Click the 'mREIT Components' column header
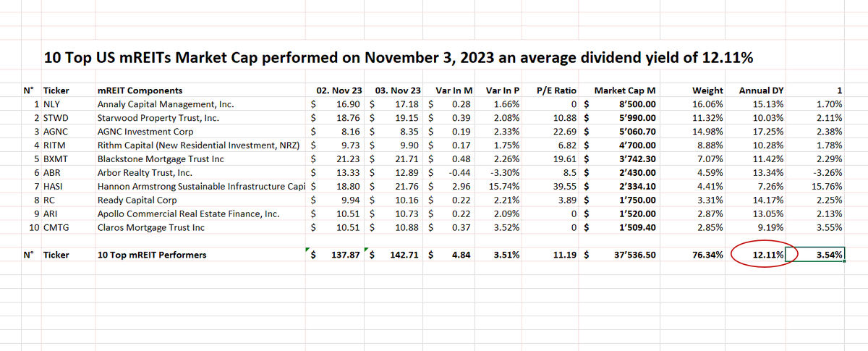Screen dimensions: 868x351 coord(140,91)
